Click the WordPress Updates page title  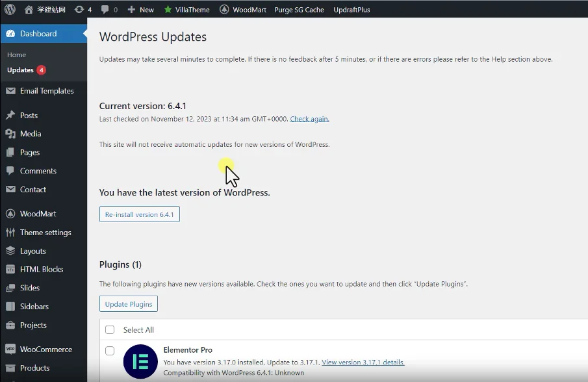[x=153, y=37]
